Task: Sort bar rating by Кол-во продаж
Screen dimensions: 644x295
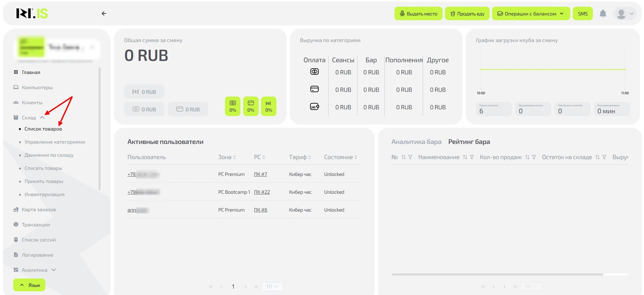Action: 527,157
